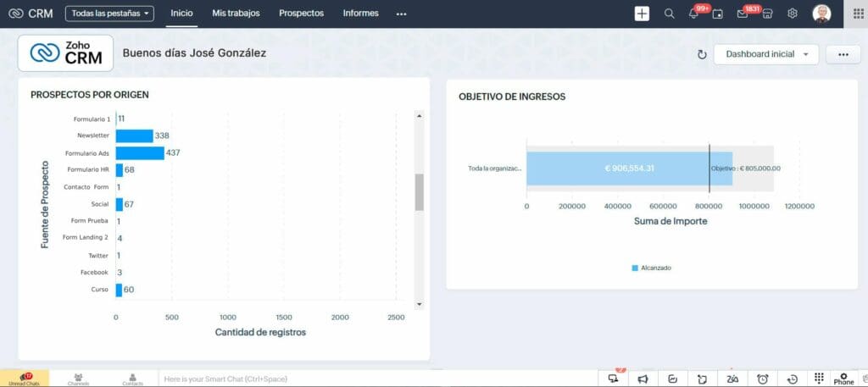This screenshot has width=868, height=387.
Task: Click the achieved income bar € 906,554.31
Action: point(630,168)
